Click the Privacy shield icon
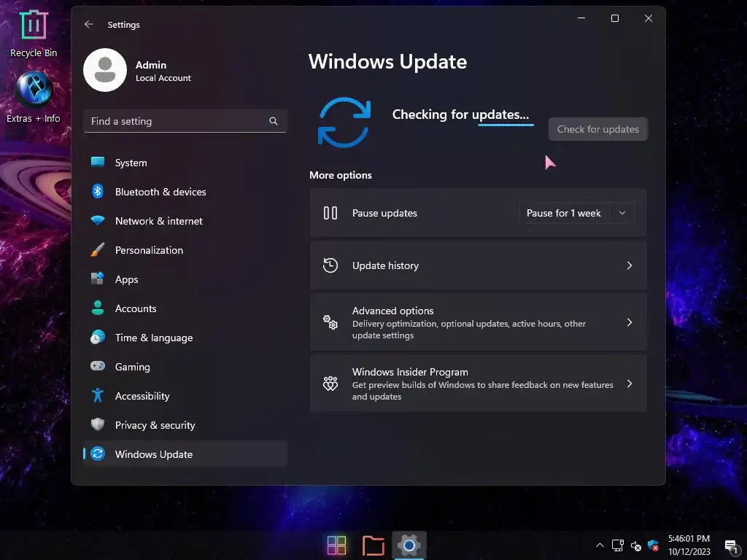 (98, 424)
